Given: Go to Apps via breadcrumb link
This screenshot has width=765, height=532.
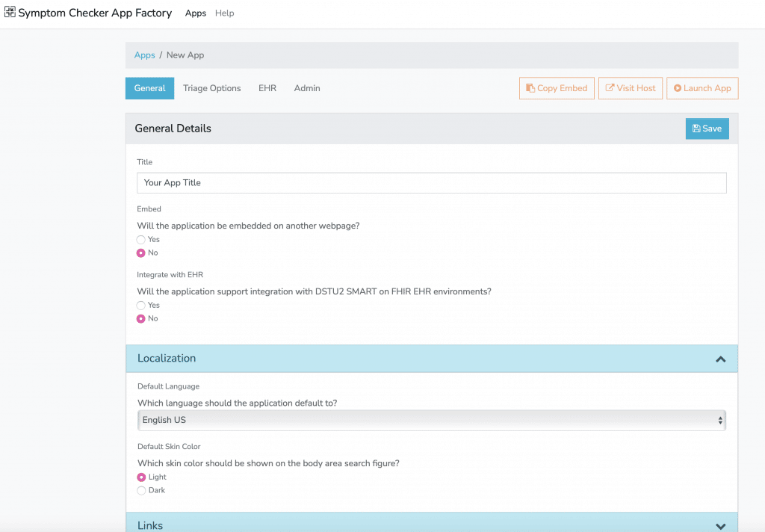Looking at the screenshot, I should coord(144,55).
